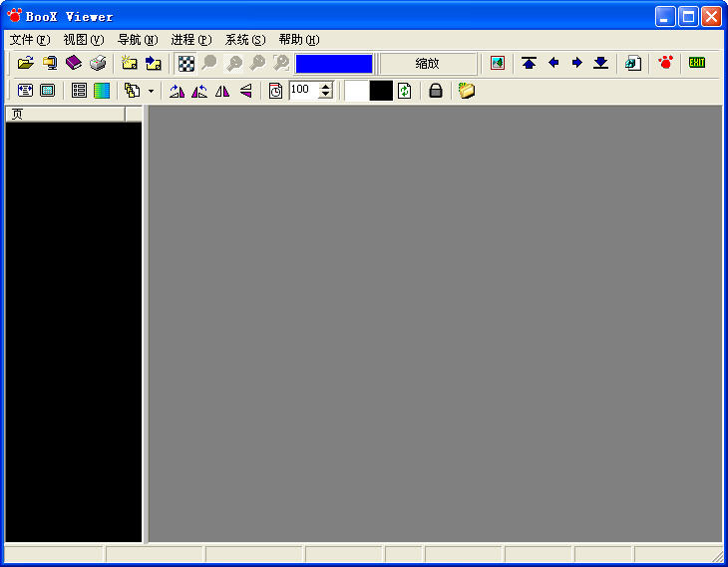Click the red-framed picture icon
The image size is (728, 567).
tap(498, 63)
